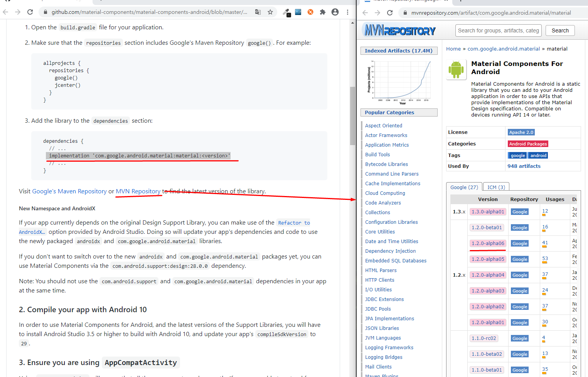Click Google repository badge for 1.3.0-alpha01
The image size is (588, 377).
tap(520, 212)
